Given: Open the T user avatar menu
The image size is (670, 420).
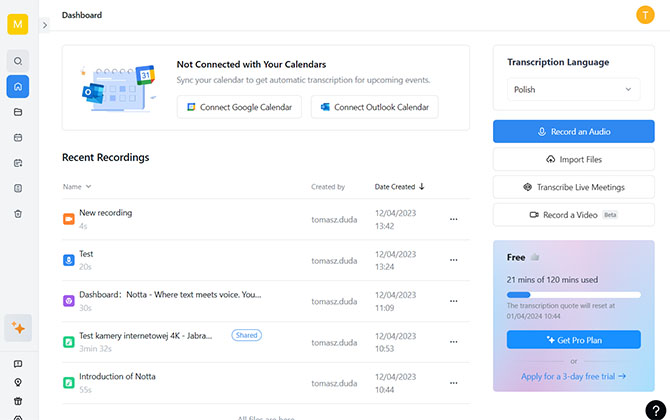Looking at the screenshot, I should (645, 15).
